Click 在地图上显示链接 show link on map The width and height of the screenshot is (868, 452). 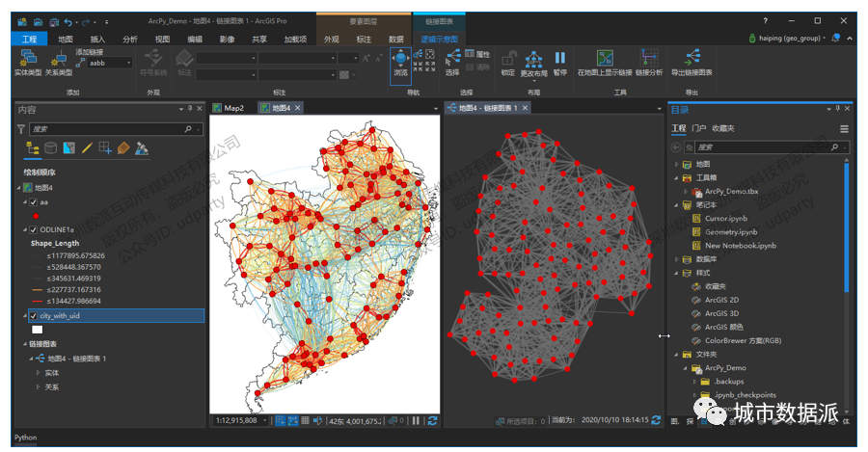[605, 63]
